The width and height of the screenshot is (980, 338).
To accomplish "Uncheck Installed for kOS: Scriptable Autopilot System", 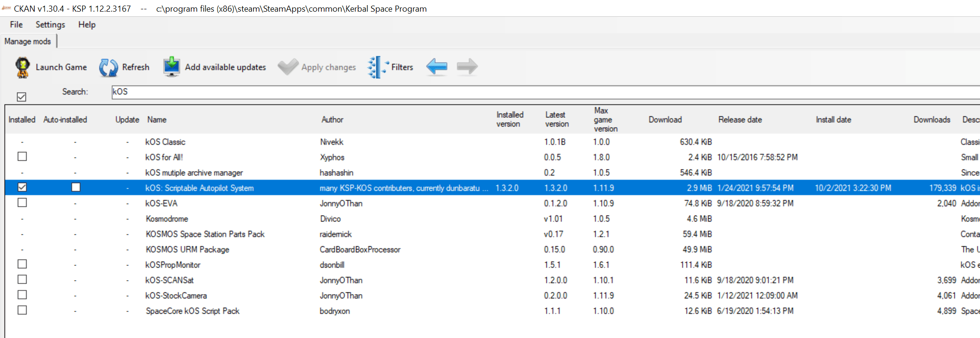I will pyautogui.click(x=22, y=187).
